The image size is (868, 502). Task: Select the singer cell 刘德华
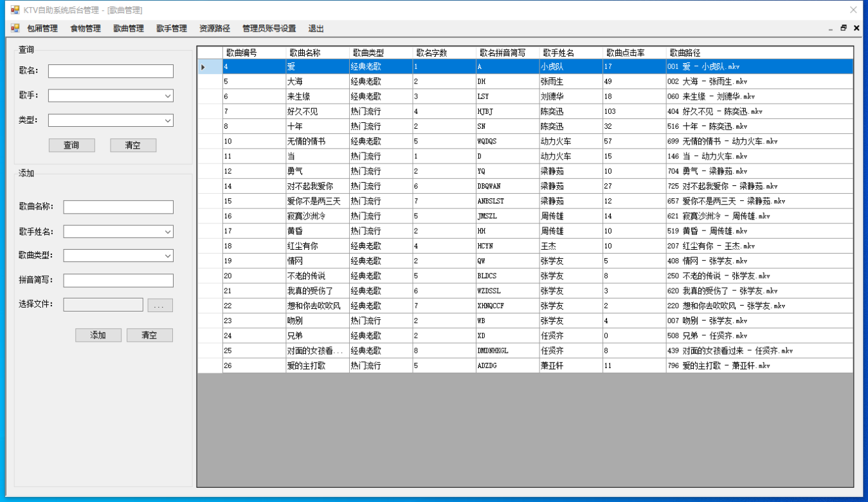571,97
